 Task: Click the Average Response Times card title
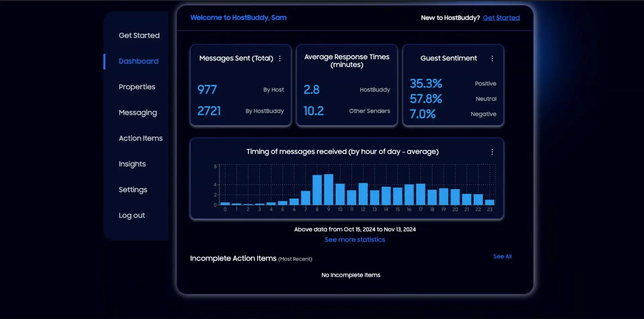click(347, 61)
